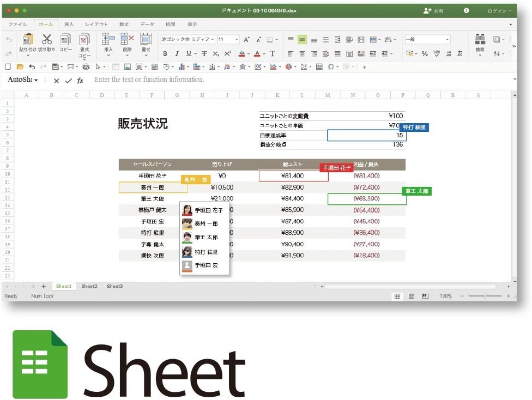532x400 pixels.
Task: Click the area chart icon in toolbar
Action: tap(273, 67)
